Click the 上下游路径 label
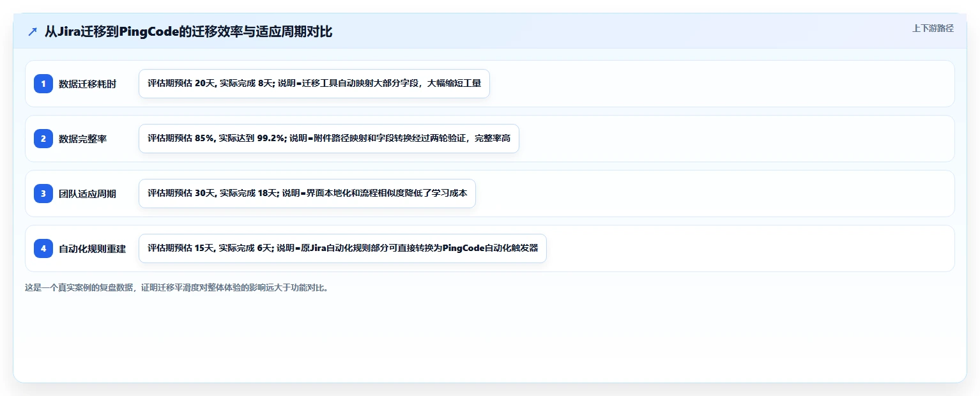 pyautogui.click(x=933, y=28)
